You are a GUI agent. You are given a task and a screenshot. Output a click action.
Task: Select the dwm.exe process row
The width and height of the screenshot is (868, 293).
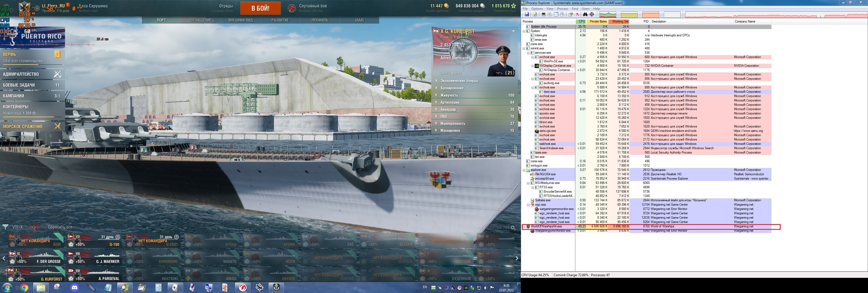[x=647, y=92]
